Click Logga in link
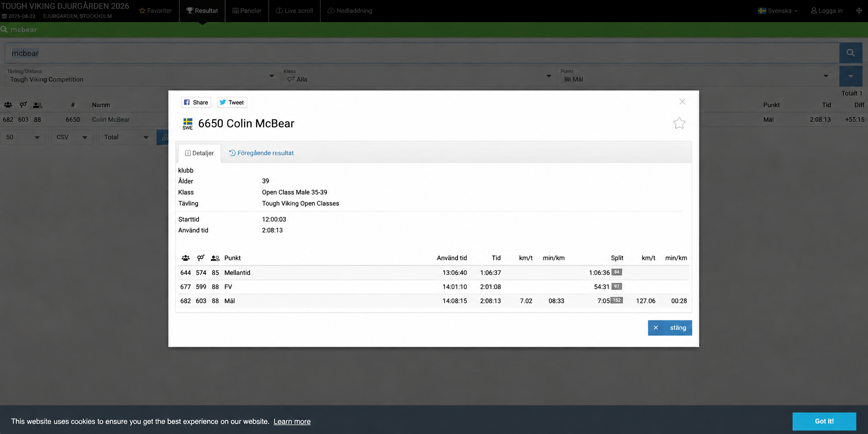Screen dimensions: 868x434 (826, 11)
